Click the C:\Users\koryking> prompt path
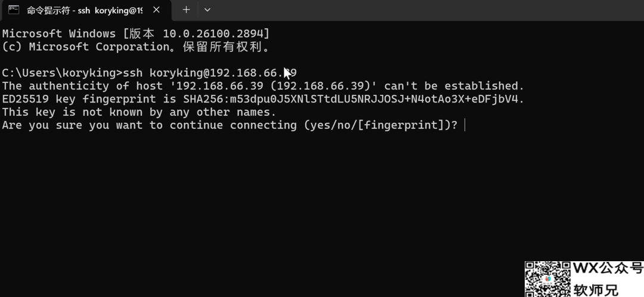Image resolution: width=644 pixels, height=297 pixels. 60,73
